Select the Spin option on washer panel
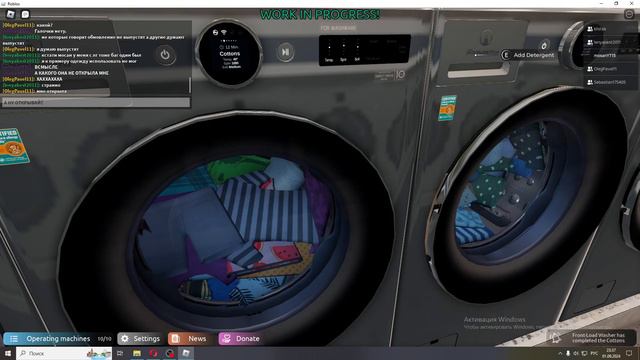 click(x=343, y=60)
